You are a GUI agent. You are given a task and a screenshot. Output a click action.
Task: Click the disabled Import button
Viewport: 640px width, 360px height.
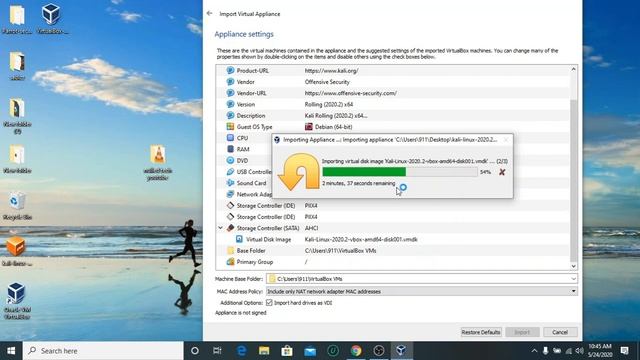[522, 332]
